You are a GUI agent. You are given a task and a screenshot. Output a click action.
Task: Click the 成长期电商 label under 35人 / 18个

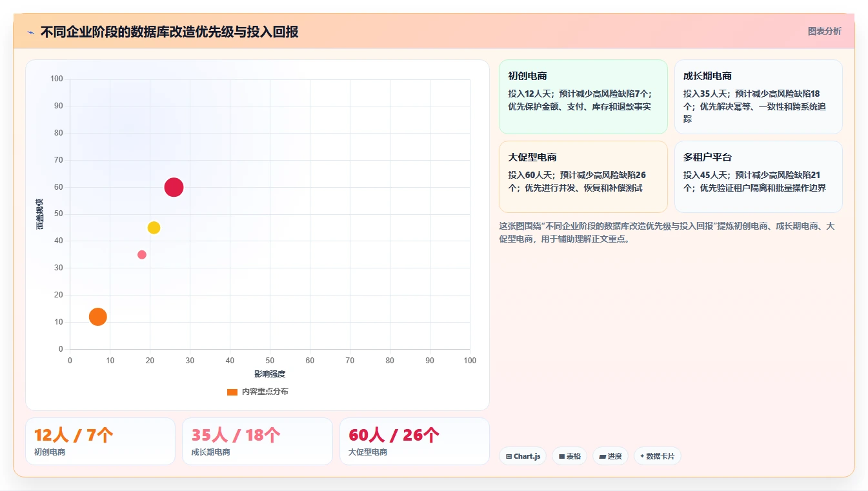click(x=211, y=452)
